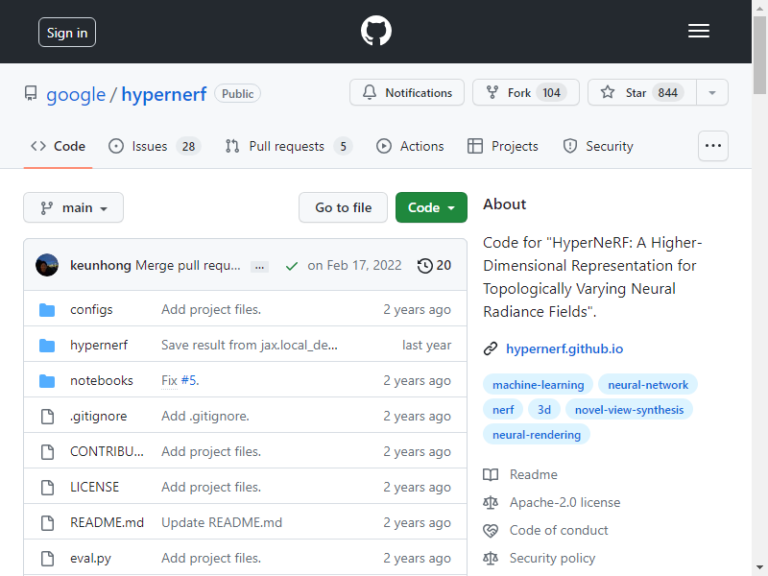Click the green commit status checkmark

(291, 266)
